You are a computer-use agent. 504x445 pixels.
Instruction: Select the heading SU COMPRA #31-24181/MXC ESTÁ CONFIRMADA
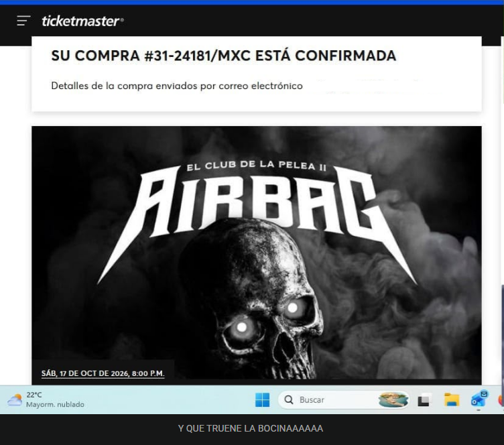click(224, 56)
